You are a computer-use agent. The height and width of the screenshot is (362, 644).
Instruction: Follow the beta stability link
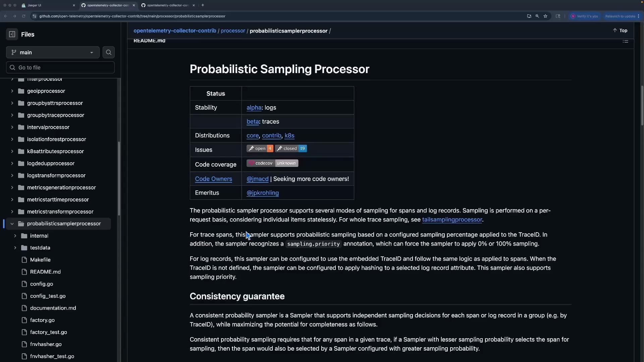click(253, 122)
